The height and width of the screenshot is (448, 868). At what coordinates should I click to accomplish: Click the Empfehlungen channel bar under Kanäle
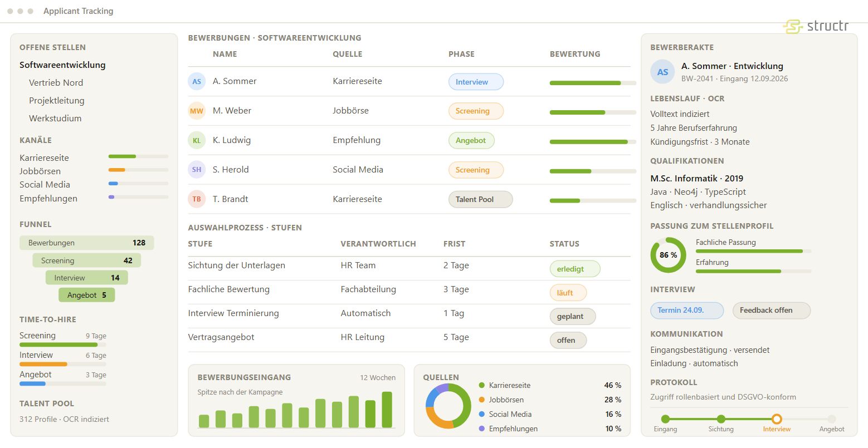(x=138, y=197)
